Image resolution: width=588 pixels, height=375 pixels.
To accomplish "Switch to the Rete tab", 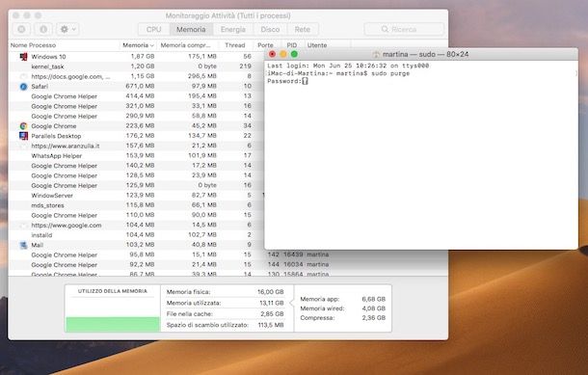I will (x=303, y=29).
